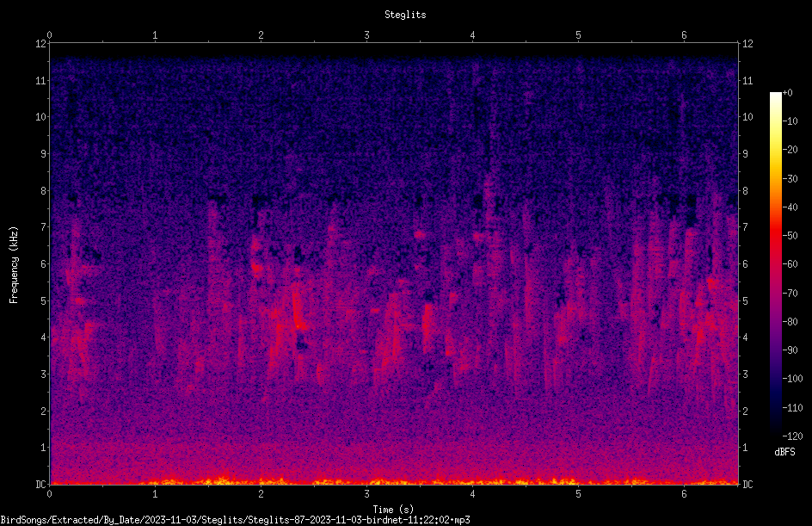812x526 pixels.
Task: Click the 5 kHz left frequency label
Action: [x=44, y=300]
